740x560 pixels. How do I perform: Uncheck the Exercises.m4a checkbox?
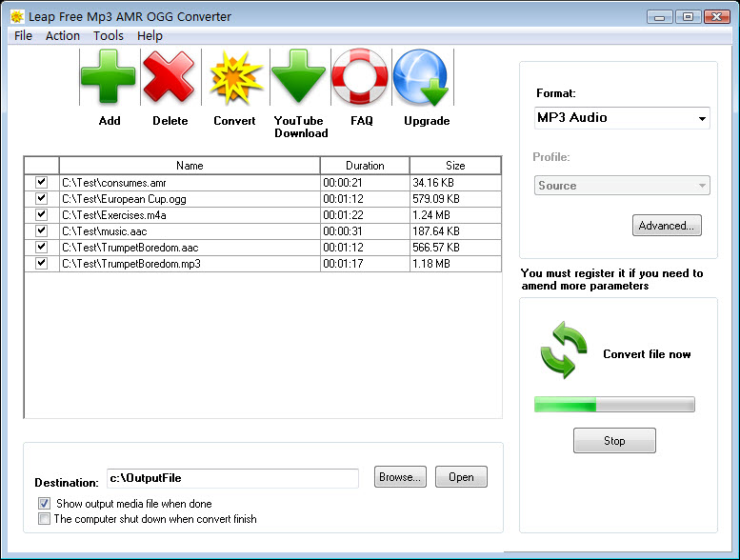[42, 214]
